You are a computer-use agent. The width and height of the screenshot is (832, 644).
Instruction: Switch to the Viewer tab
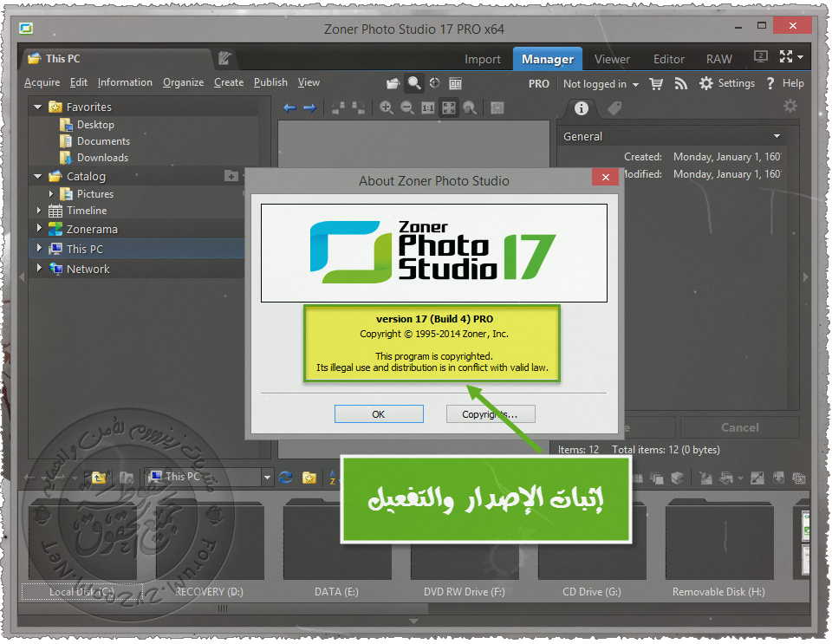tap(612, 60)
